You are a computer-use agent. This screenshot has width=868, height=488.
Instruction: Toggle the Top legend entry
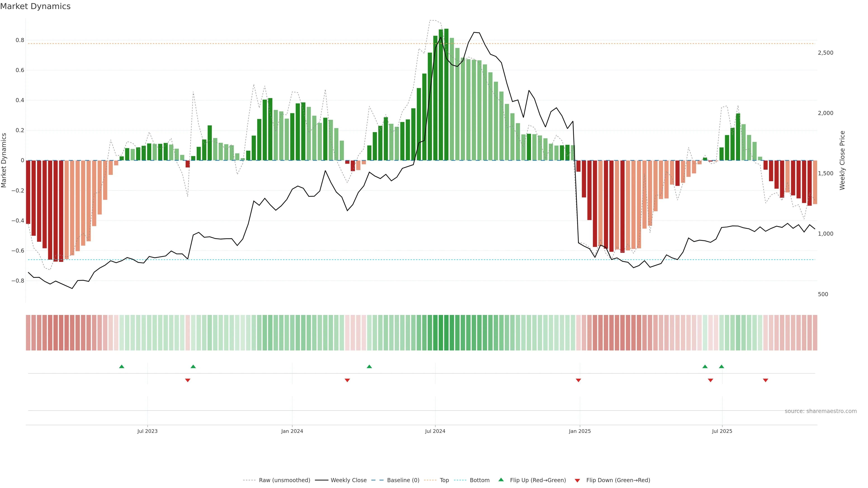point(444,480)
